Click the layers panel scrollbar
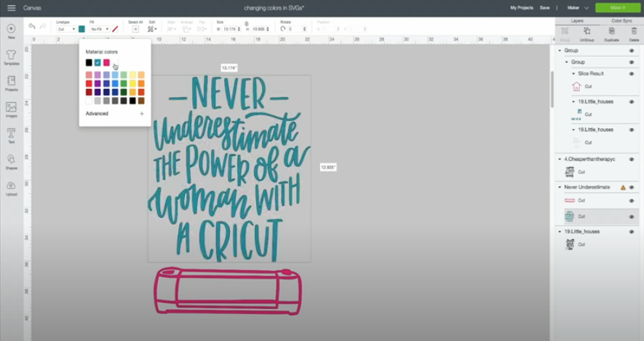644x341 pixels. click(552, 88)
